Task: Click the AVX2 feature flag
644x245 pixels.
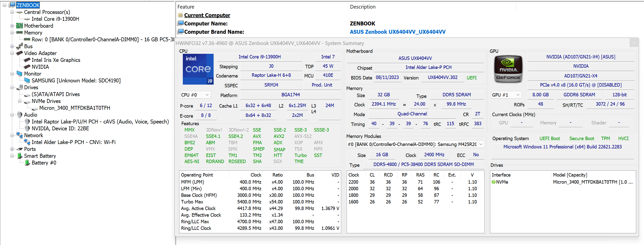Action: (279, 136)
